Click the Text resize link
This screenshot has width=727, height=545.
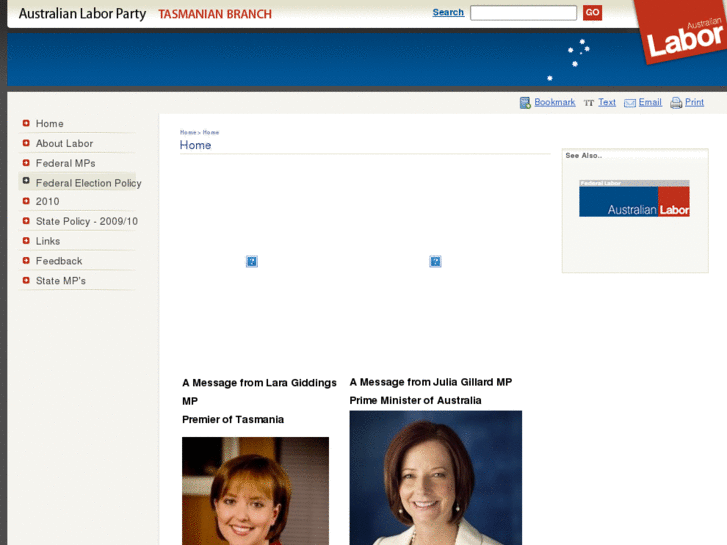pos(607,103)
